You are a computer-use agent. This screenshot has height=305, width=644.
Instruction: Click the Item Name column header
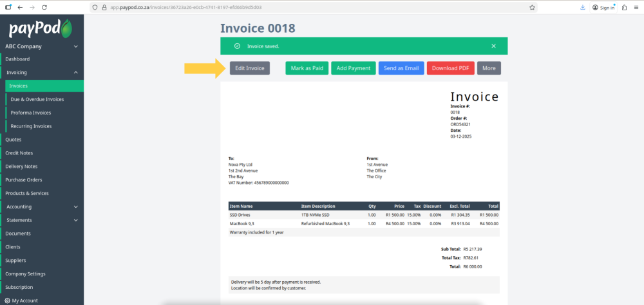241,206
